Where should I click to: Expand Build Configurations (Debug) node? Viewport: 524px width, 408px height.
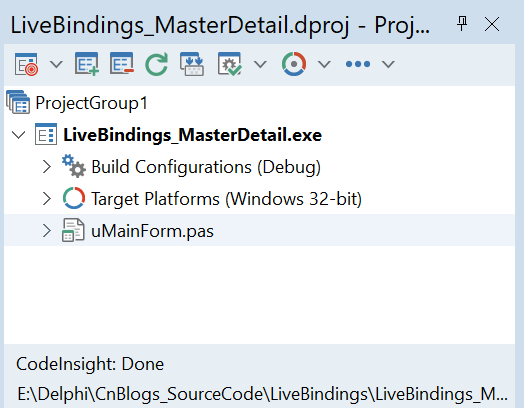(x=47, y=167)
